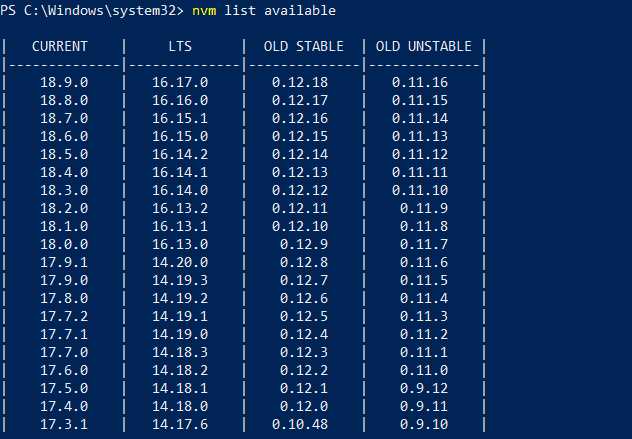632x439 pixels.
Task: Select old stable version 0.10.48
Action: [x=300, y=424]
